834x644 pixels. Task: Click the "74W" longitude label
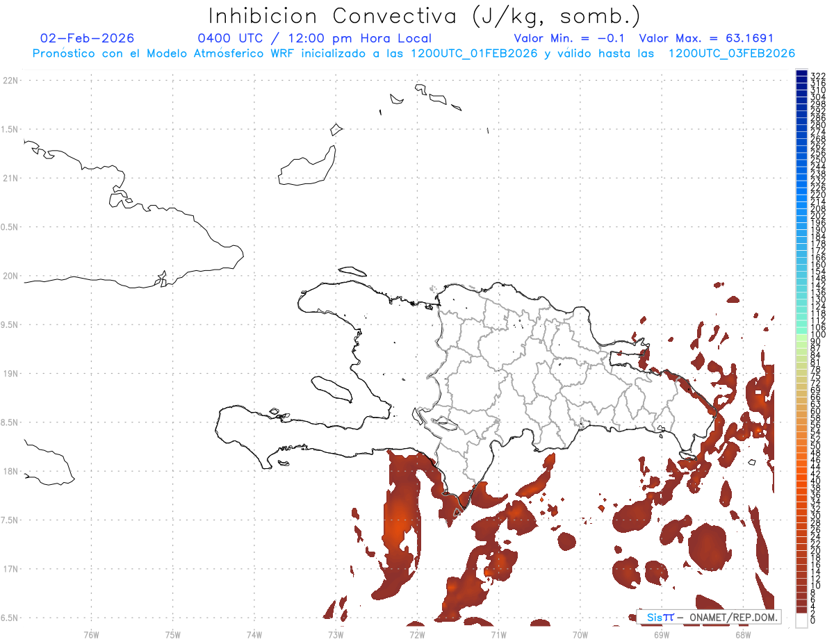[x=254, y=634]
